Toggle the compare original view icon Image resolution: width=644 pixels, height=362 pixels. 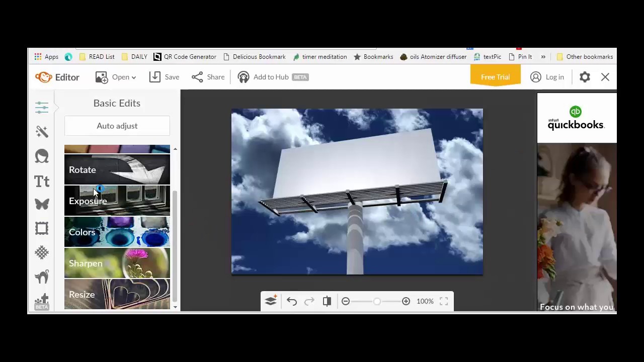point(327,301)
